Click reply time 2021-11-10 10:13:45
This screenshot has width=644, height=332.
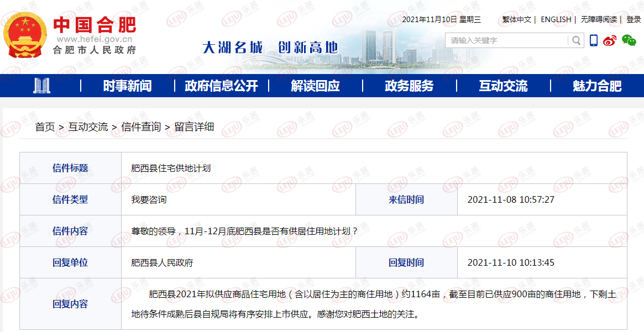pos(511,262)
